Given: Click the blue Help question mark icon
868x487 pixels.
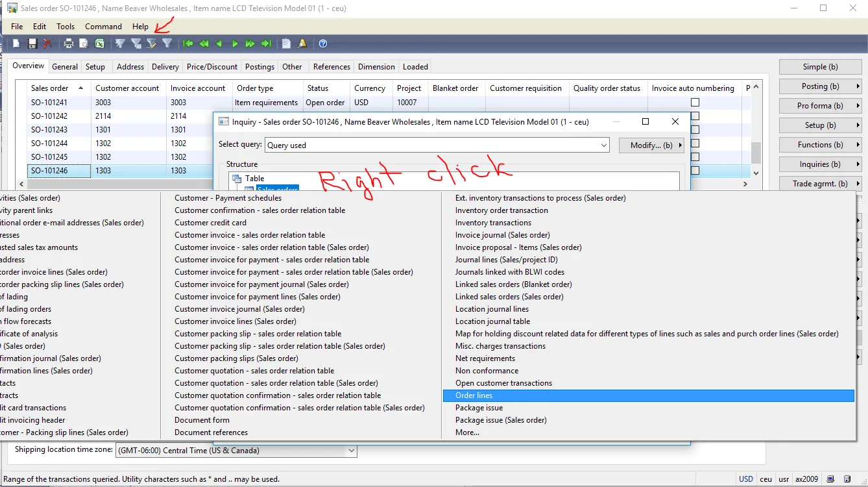Looking at the screenshot, I should (x=323, y=44).
